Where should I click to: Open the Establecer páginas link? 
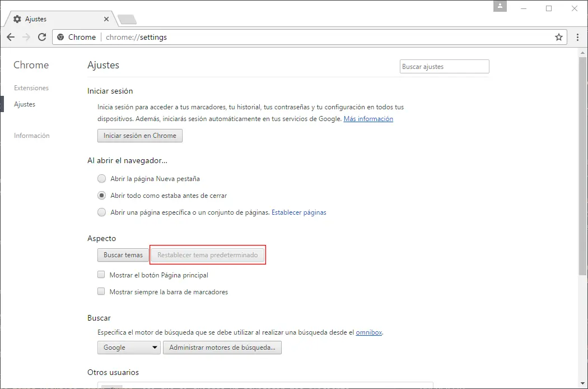pos(299,212)
